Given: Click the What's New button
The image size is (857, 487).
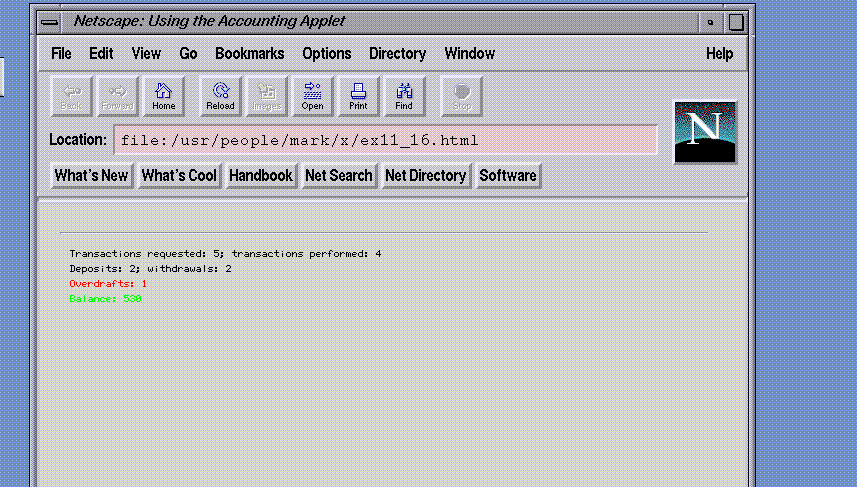Looking at the screenshot, I should [92, 175].
